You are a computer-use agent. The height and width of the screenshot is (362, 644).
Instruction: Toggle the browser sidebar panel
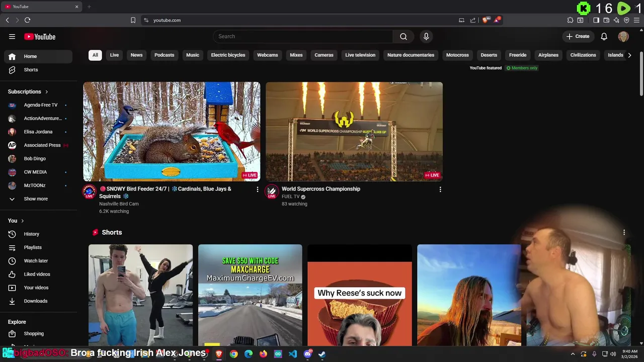[x=596, y=20]
